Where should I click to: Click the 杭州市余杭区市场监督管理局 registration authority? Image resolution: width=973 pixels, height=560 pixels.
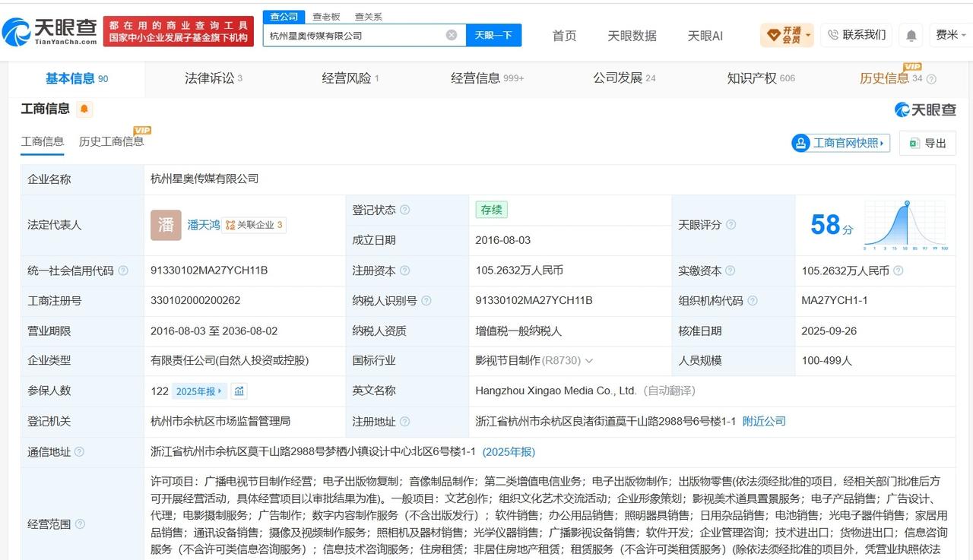click(220, 422)
